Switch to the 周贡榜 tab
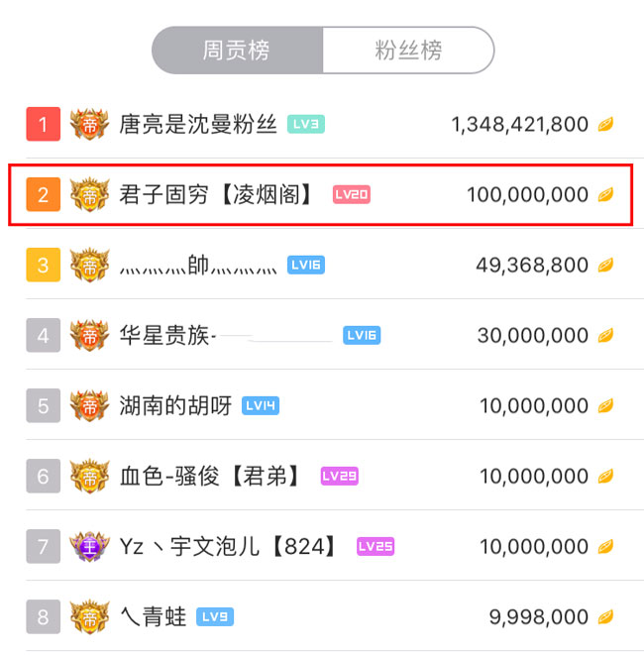644x655 pixels. coord(237,51)
